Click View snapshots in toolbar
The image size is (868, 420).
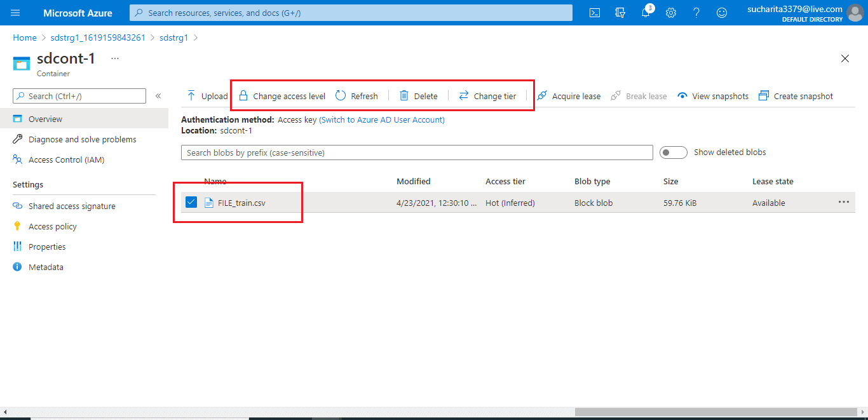pyautogui.click(x=713, y=96)
